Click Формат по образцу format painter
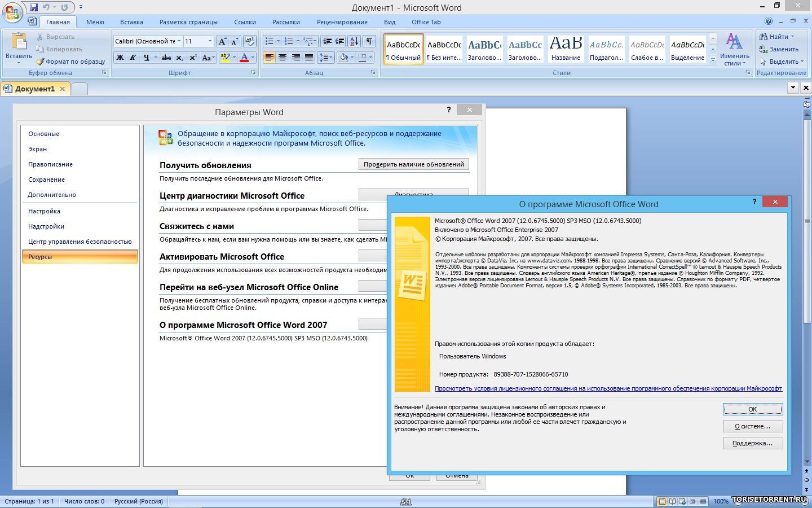812x508 pixels. 71,62
